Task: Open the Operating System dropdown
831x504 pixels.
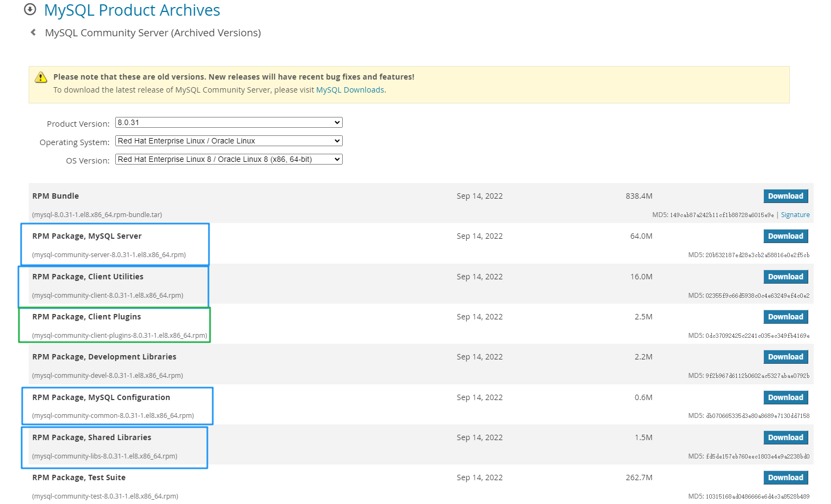Action: coord(229,141)
